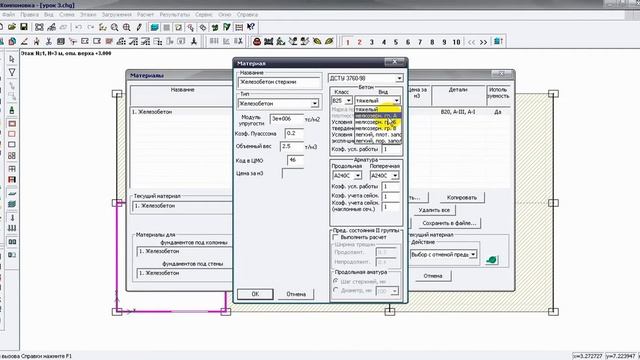Click the Объемный вес field with 2.5
Screen dimensions: 640x360
292,146
